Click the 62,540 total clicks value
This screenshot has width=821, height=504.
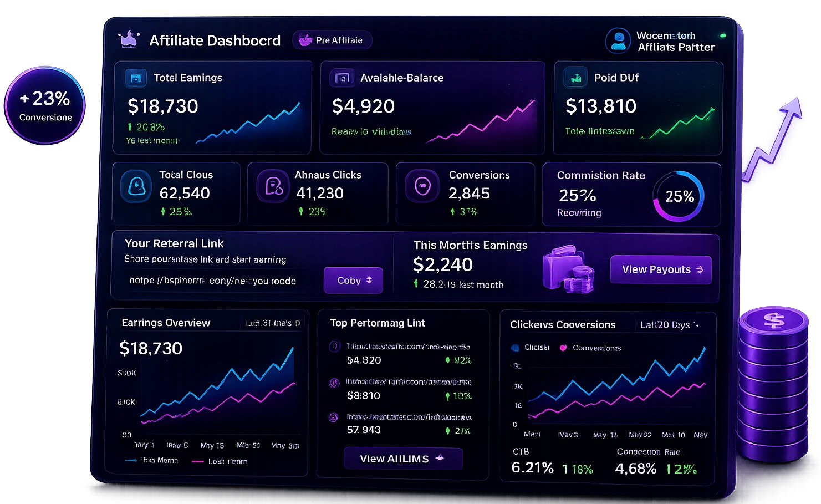185,193
